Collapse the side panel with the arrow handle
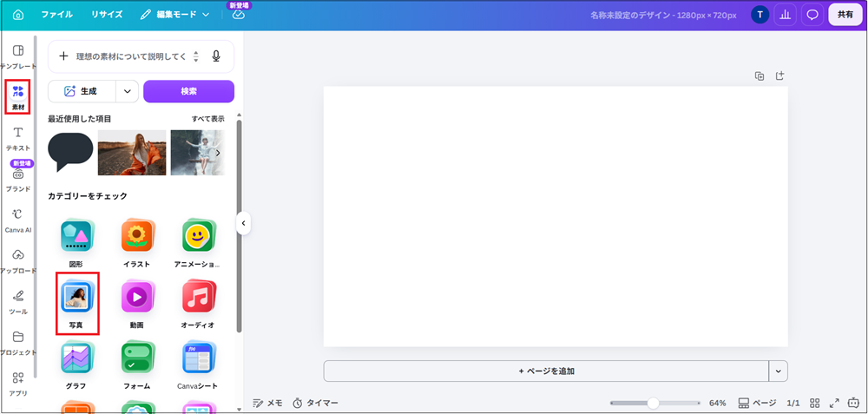Viewport: 868px width, 414px height. tap(243, 224)
